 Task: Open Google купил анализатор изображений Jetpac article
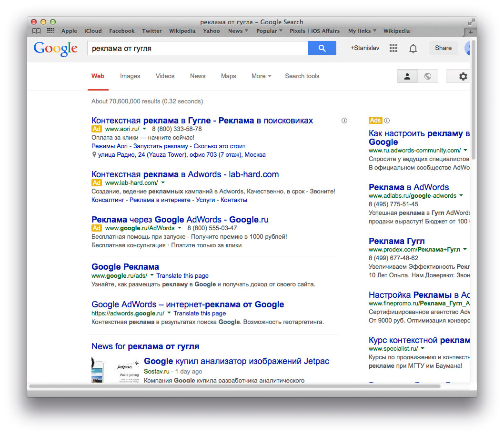[x=237, y=361]
